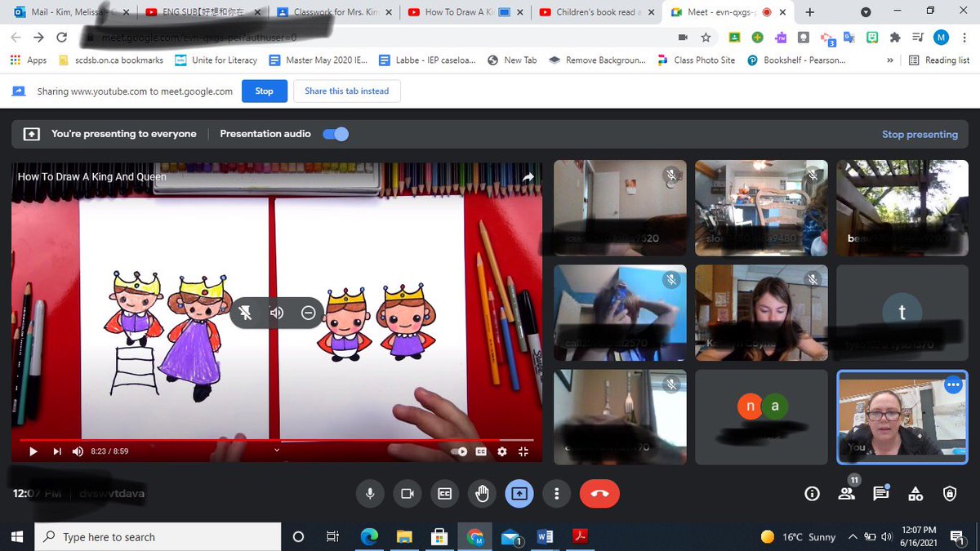Show hidden system tray icons
The width and height of the screenshot is (980, 551).
(853, 537)
